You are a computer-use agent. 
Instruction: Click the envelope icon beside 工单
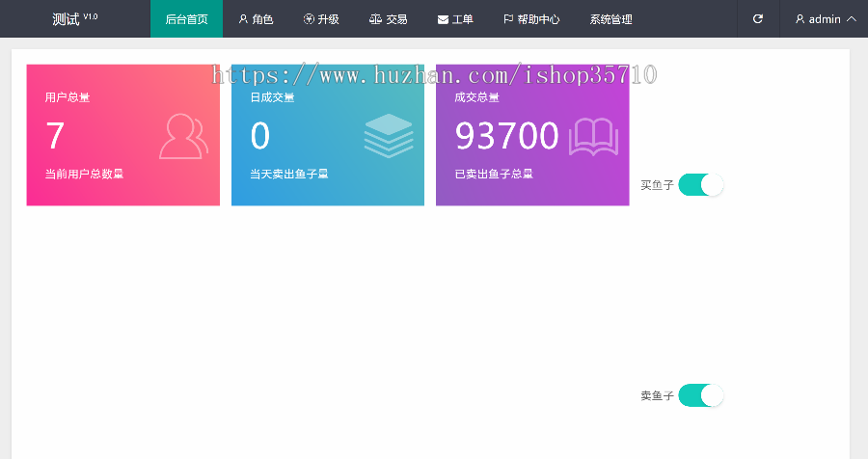tap(443, 20)
